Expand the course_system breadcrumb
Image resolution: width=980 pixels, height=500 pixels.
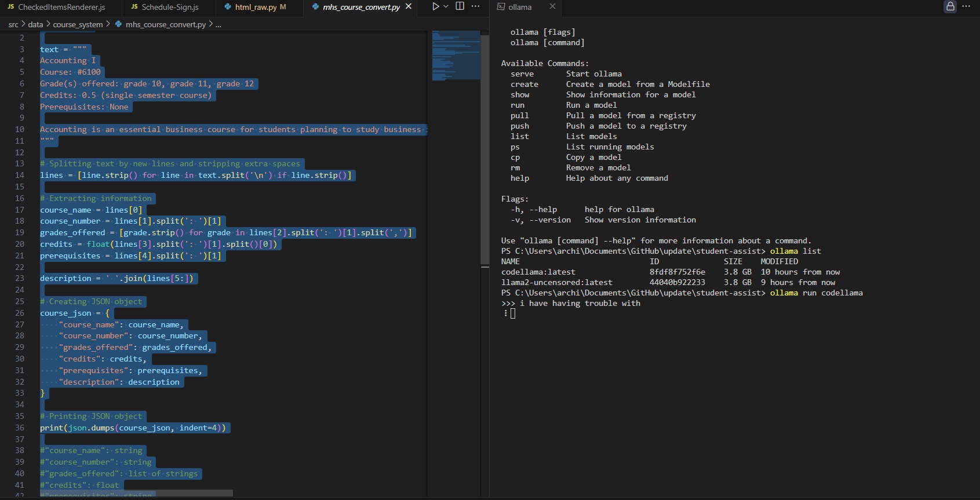[x=78, y=24]
